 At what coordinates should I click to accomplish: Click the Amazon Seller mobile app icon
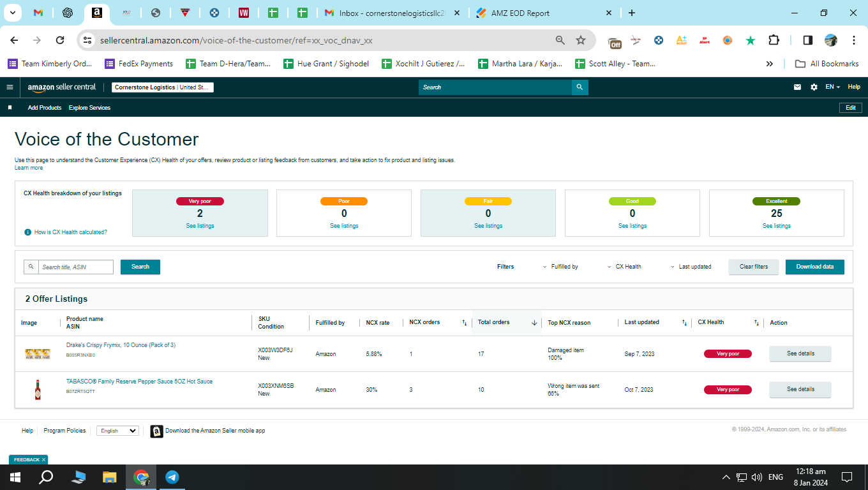tap(156, 431)
